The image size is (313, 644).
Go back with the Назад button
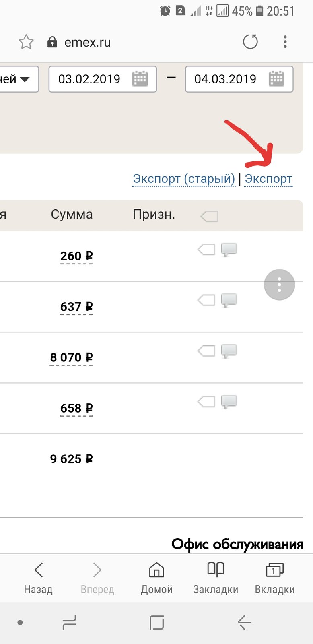38,578
